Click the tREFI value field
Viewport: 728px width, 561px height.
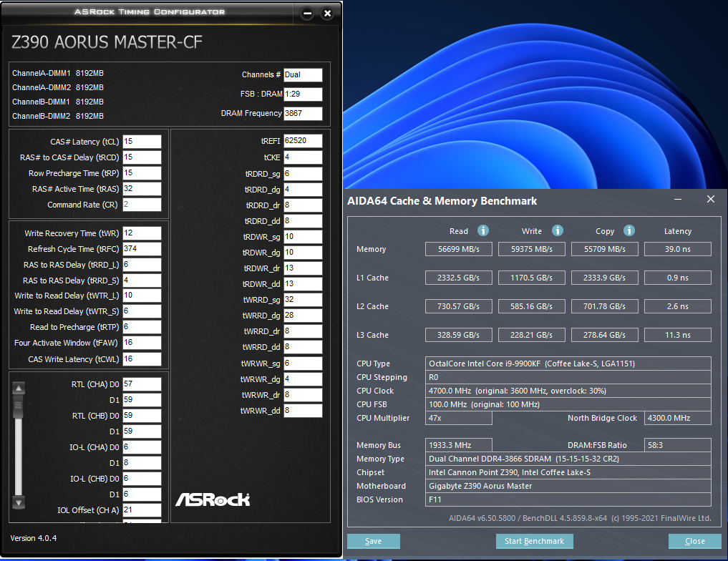click(x=303, y=141)
